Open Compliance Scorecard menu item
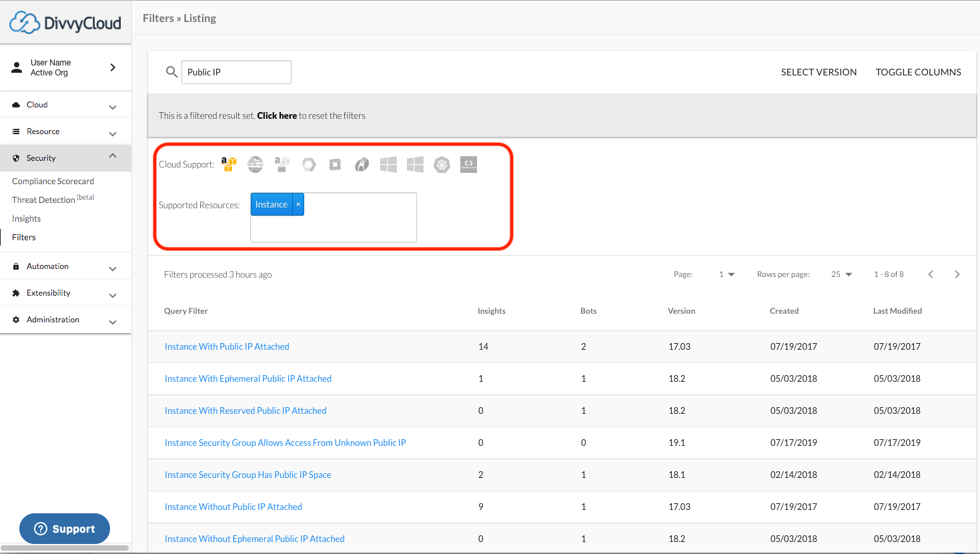 click(x=53, y=181)
